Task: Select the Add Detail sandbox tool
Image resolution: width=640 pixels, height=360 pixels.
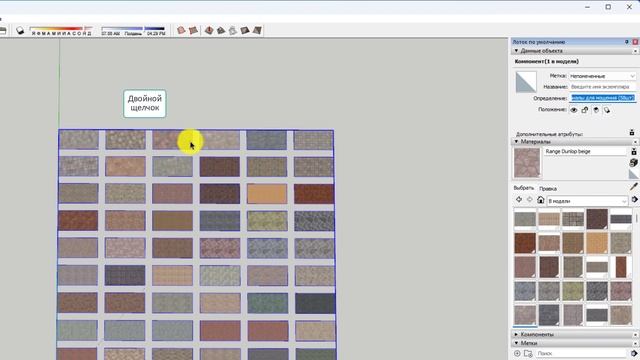Action: tap(245, 30)
